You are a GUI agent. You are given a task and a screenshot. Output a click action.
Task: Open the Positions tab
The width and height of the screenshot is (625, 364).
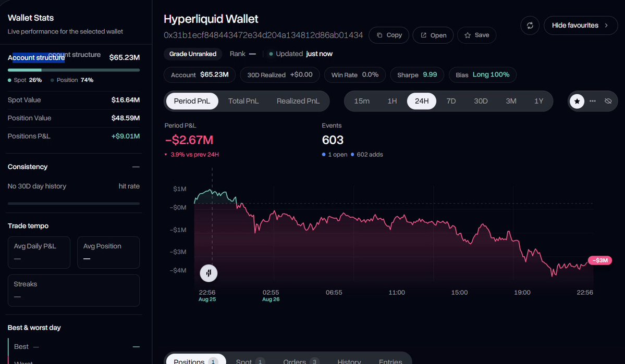(195, 360)
